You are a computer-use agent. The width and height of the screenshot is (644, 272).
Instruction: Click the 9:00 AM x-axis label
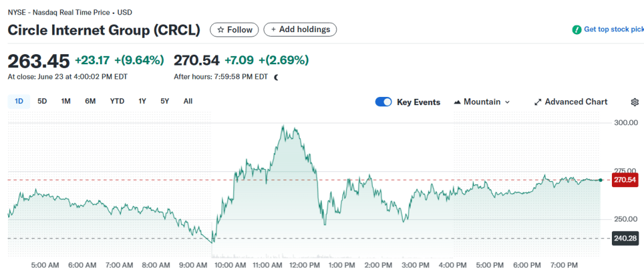192,265
